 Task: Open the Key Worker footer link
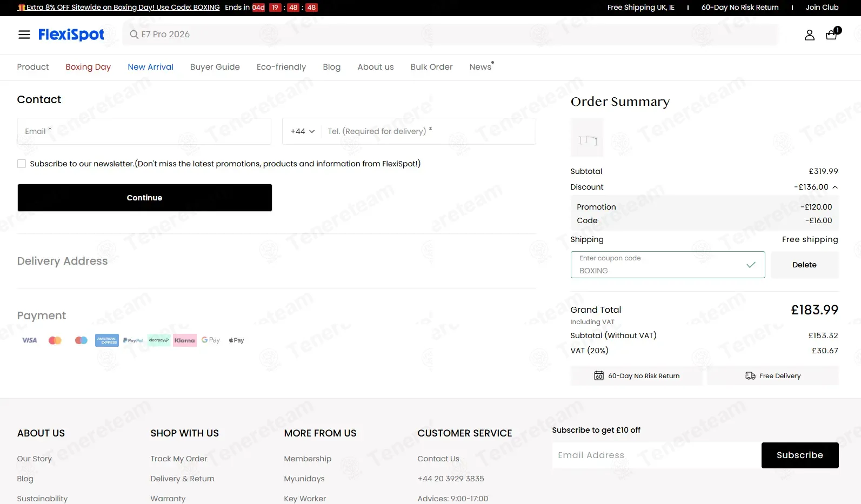[x=305, y=499]
